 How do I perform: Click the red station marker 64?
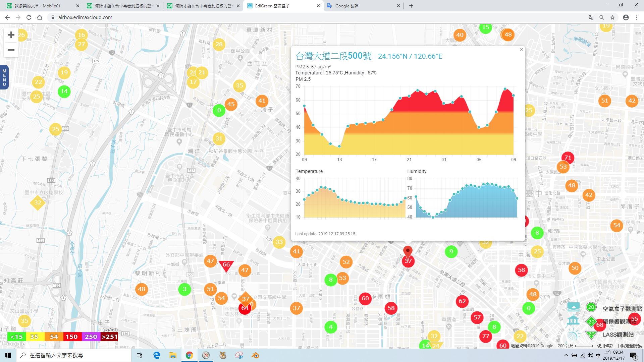(245, 308)
